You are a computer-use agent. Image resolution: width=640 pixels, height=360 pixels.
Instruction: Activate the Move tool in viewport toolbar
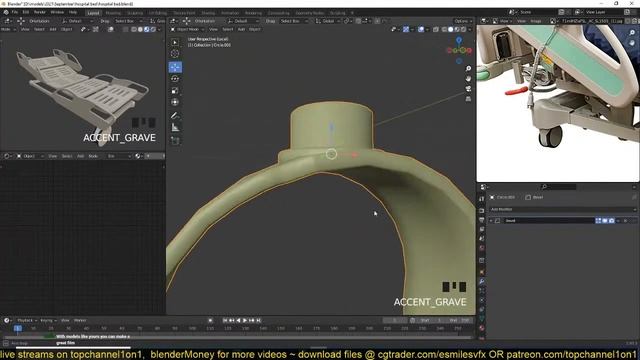click(175, 67)
